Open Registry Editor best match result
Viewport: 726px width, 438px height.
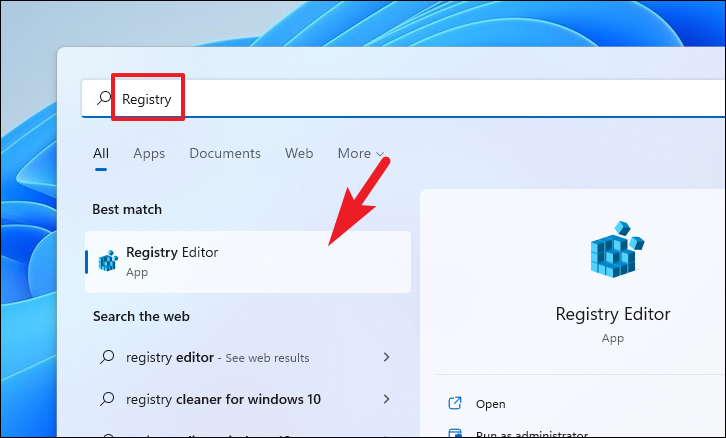point(248,262)
